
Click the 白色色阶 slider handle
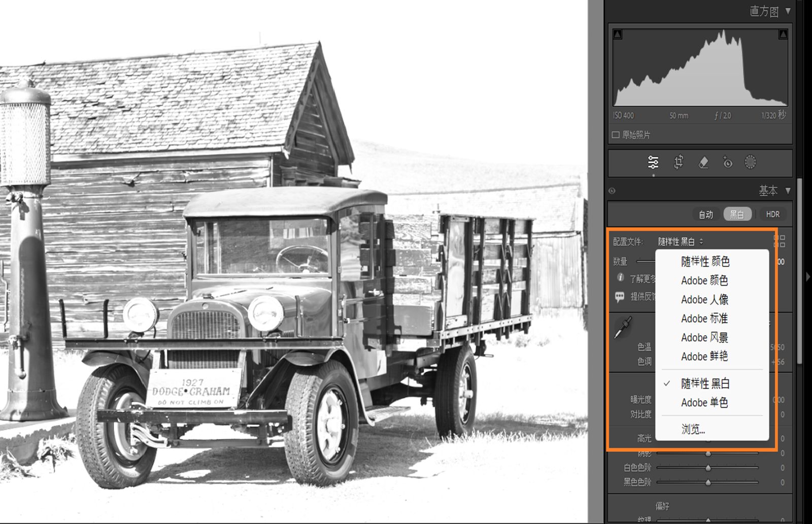click(x=708, y=468)
